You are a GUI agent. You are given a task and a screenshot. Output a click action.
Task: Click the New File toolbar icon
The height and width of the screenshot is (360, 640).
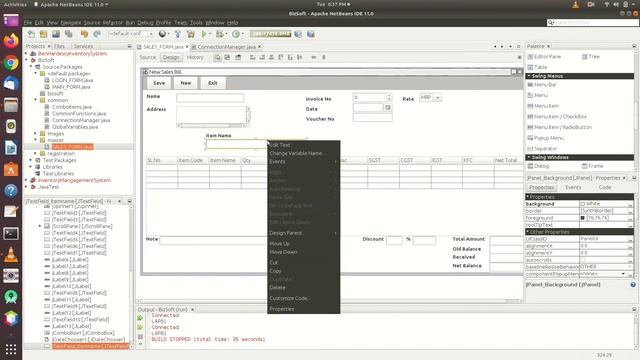tap(31, 34)
